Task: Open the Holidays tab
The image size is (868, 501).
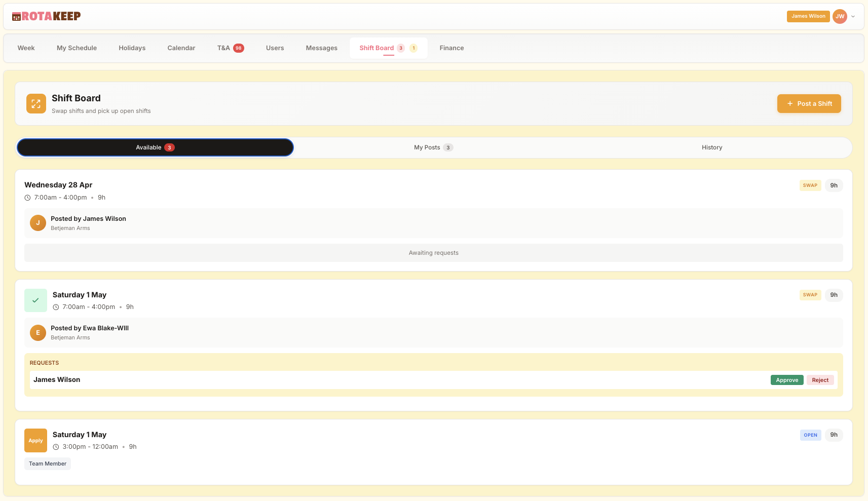Action: (x=132, y=48)
